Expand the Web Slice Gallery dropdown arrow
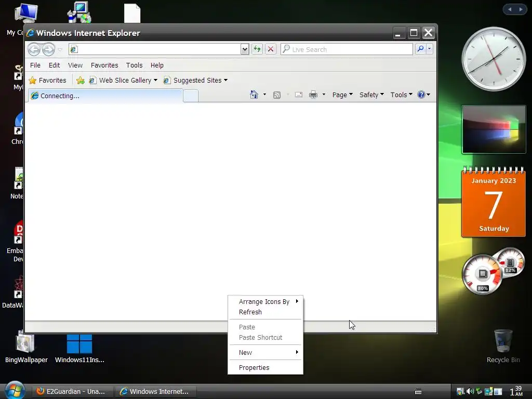This screenshot has width=532, height=399. pyautogui.click(x=156, y=81)
